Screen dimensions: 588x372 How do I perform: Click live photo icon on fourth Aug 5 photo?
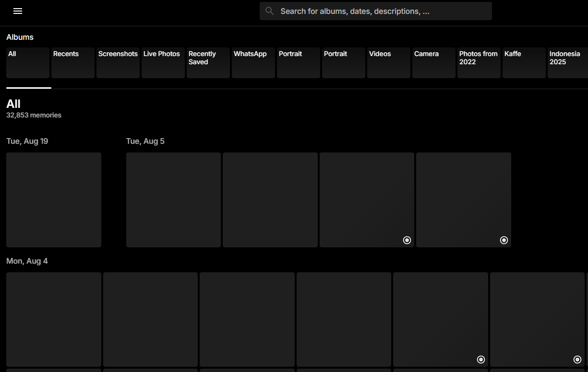[x=504, y=240]
